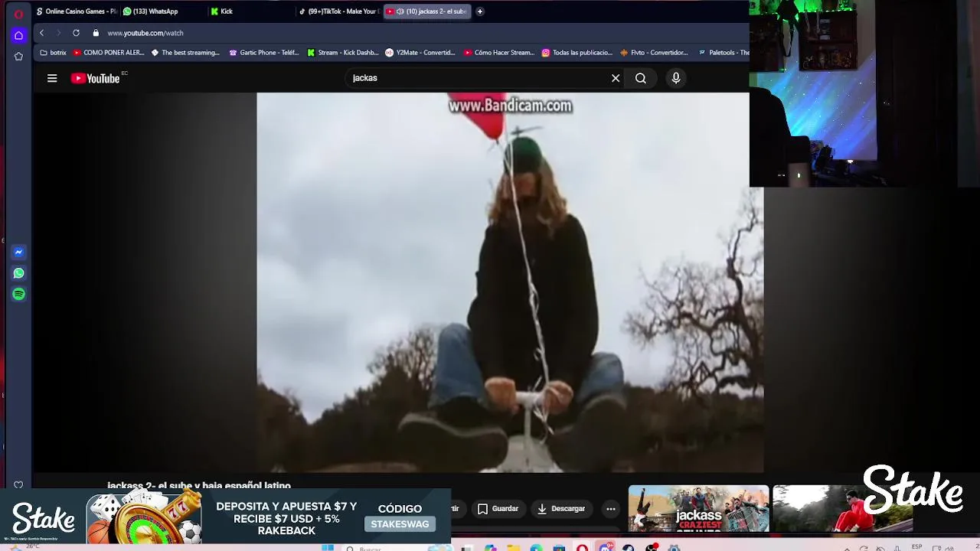Open the botrix bookmark folder
Image resolution: width=980 pixels, height=551 pixels.
pyautogui.click(x=54, y=53)
